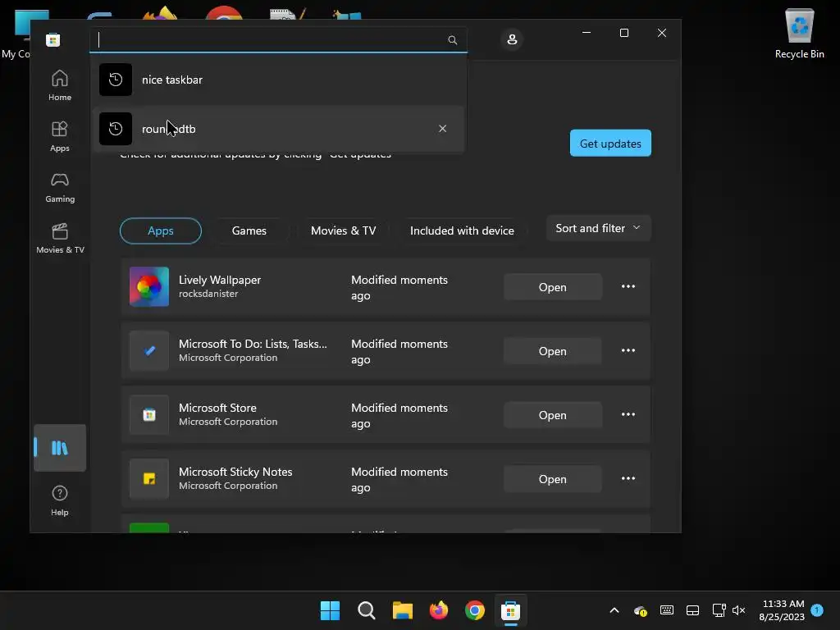Click the notification badge in the taskbar
The width and height of the screenshot is (840, 630).
817,609
